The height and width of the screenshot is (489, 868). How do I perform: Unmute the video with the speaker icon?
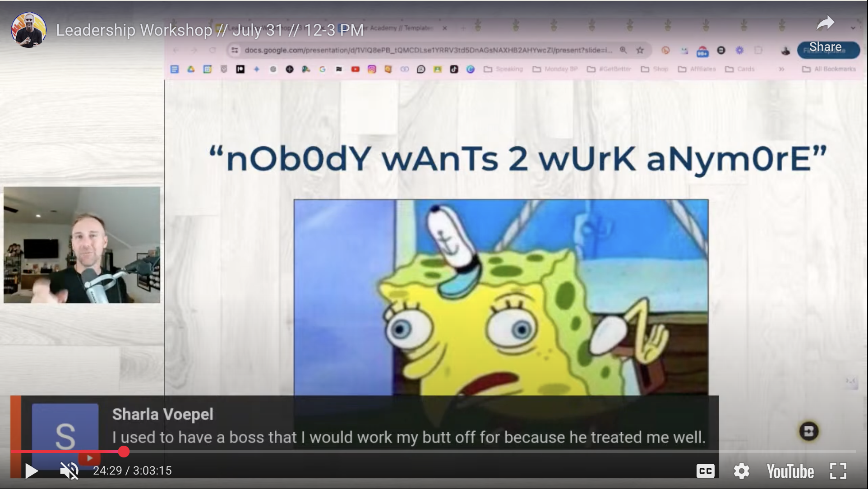point(69,471)
